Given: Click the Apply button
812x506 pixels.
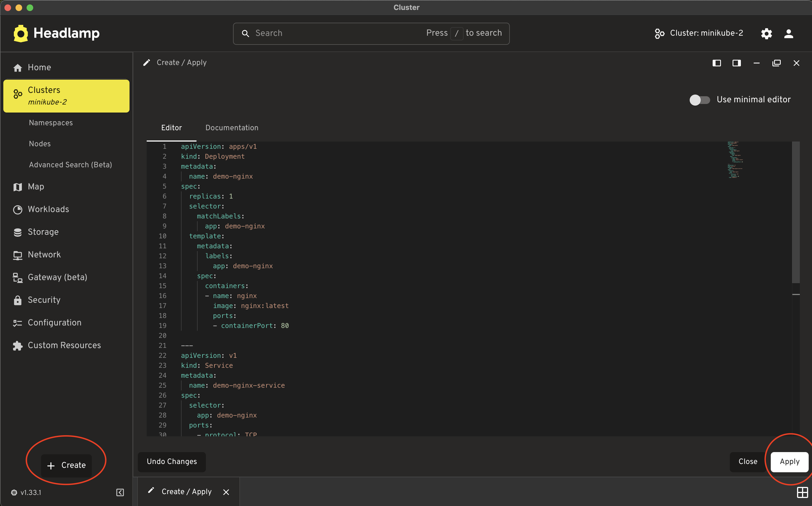Looking at the screenshot, I should (x=789, y=461).
